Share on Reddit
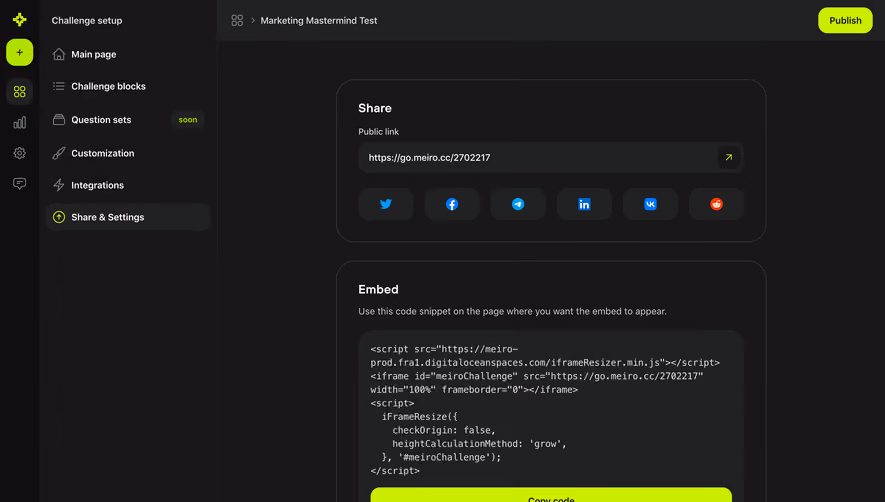 (x=716, y=204)
